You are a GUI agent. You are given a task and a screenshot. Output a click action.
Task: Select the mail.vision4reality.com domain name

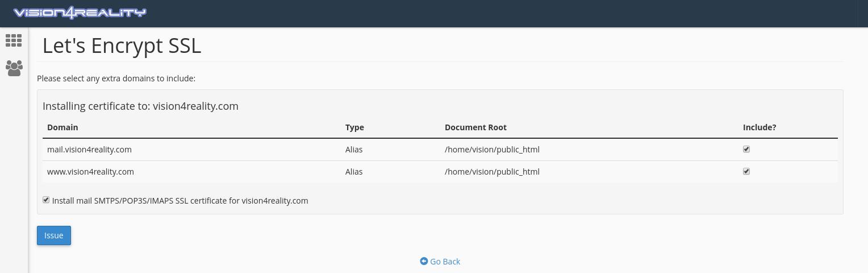89,150
